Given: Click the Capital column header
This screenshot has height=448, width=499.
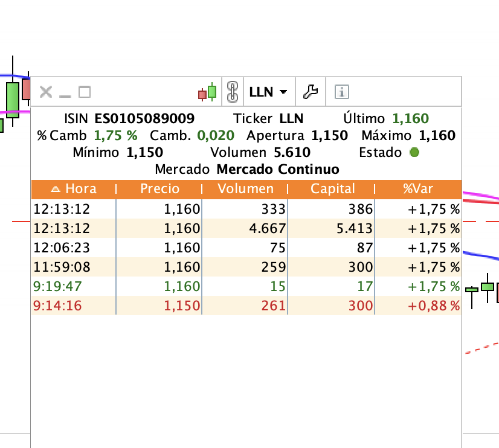Looking at the screenshot, I should tap(332, 189).
